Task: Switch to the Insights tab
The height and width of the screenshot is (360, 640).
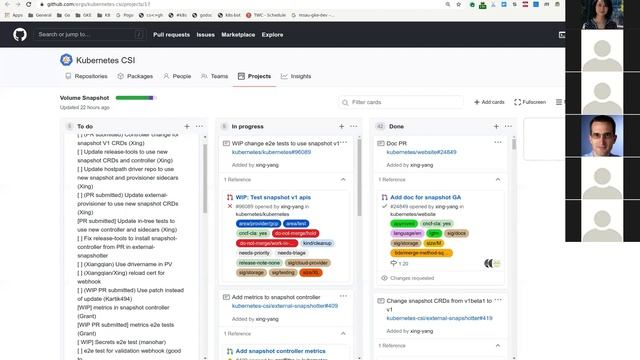Action: [x=296, y=76]
